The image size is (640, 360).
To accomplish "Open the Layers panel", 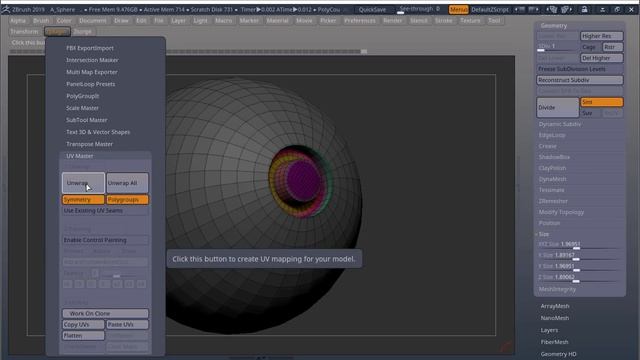I will [x=549, y=330].
